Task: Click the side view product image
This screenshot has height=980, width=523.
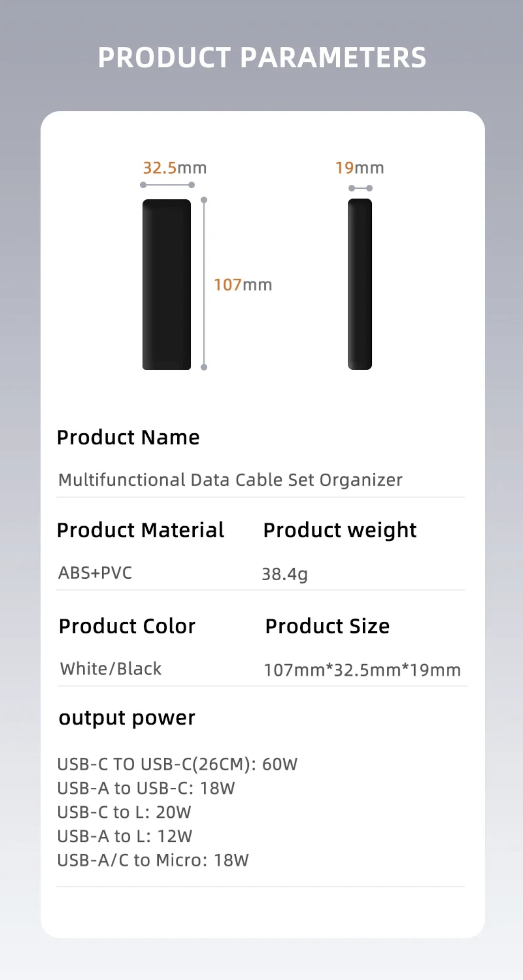Action: 360,285
